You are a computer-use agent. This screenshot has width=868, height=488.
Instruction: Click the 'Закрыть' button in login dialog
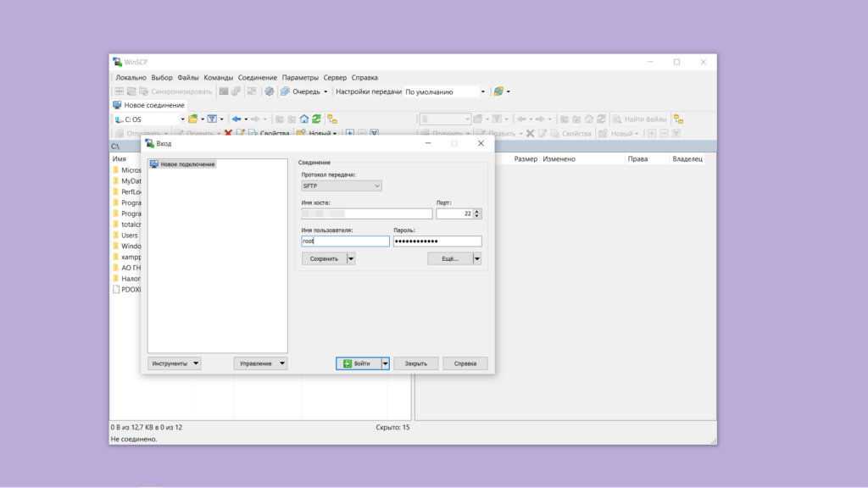point(415,363)
